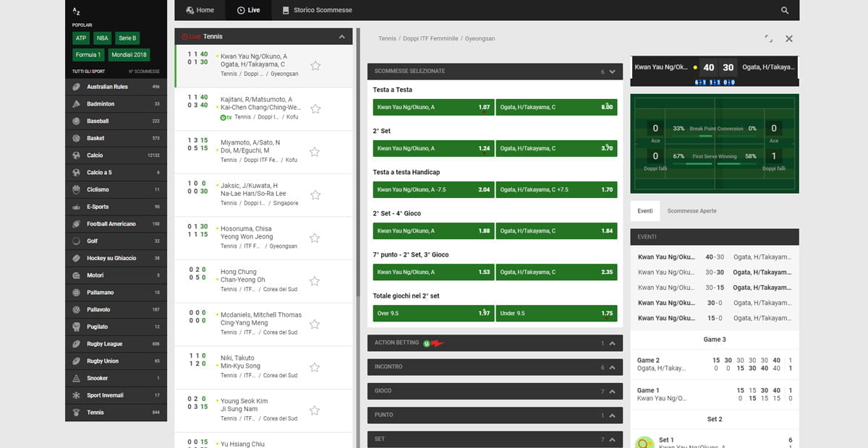Select Over 9.5 total games odds

[x=433, y=313]
